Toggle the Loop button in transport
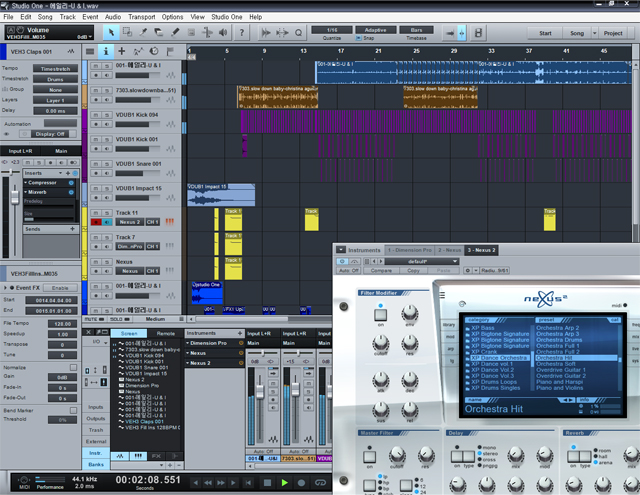Image resolution: width=640 pixels, height=495 pixels. point(320,483)
